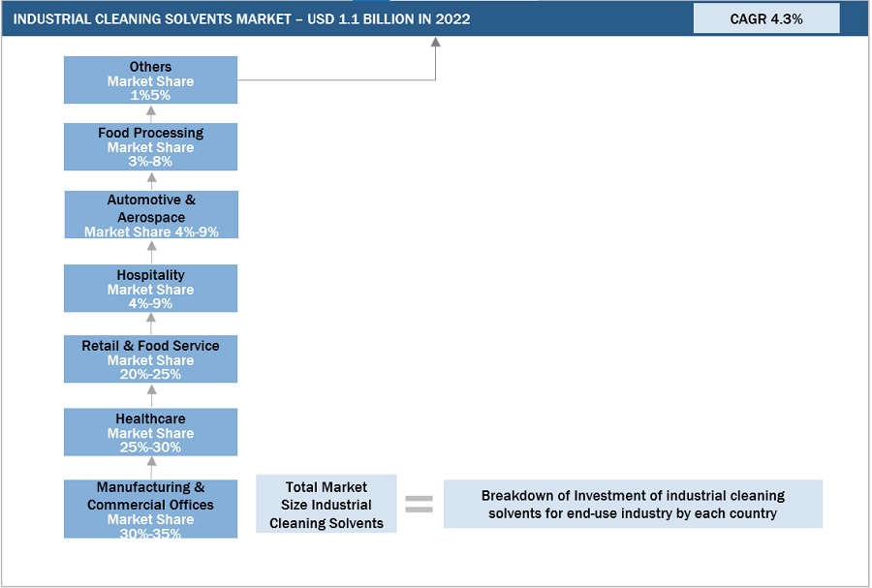Select the CAGR 4.3% badge
Image resolution: width=872 pixels, height=588 pixels.
(x=765, y=18)
